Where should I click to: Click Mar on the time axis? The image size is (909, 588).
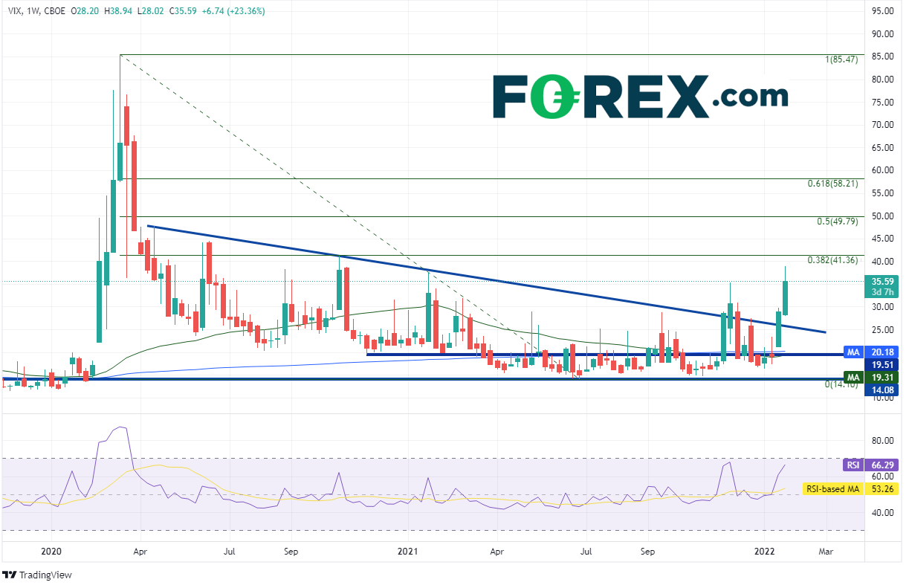(825, 552)
